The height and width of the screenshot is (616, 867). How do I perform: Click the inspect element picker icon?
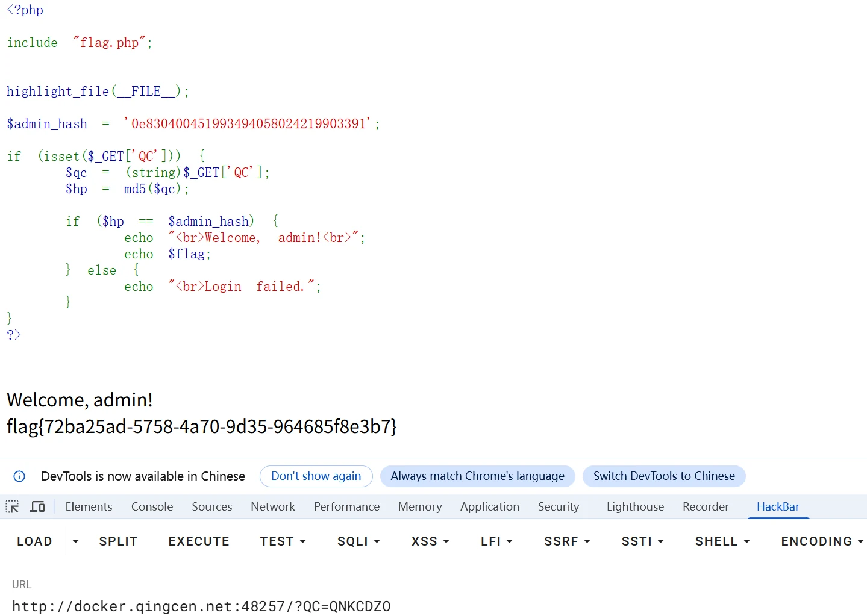(x=12, y=506)
